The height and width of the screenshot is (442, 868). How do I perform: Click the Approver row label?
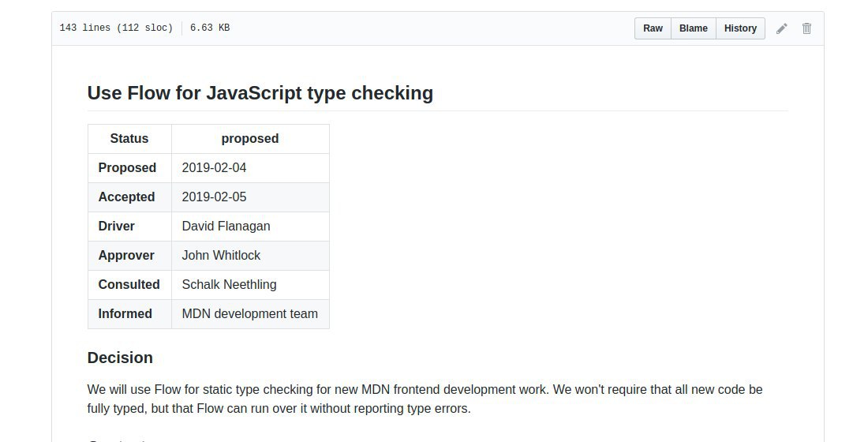pos(125,256)
